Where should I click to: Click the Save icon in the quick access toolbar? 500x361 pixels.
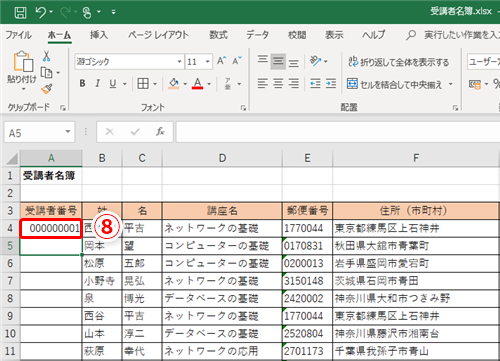(20, 12)
